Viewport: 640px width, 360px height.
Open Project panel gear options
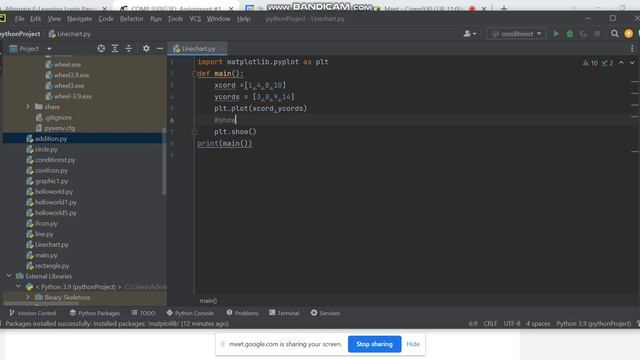click(x=146, y=49)
